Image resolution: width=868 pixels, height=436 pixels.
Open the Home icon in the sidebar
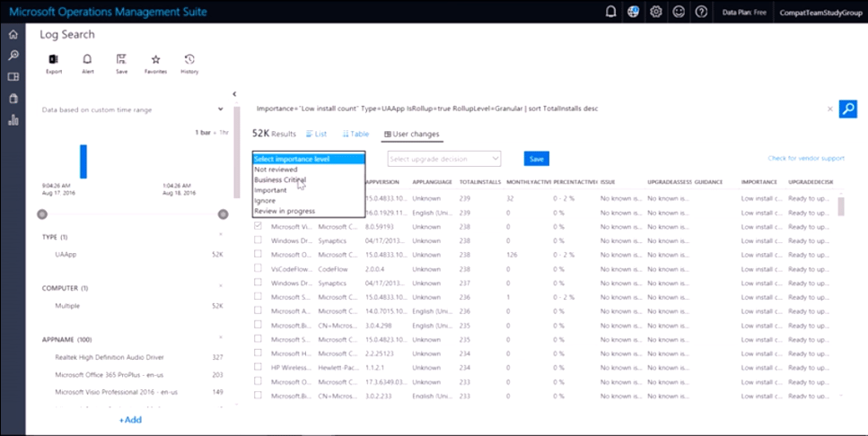13,34
